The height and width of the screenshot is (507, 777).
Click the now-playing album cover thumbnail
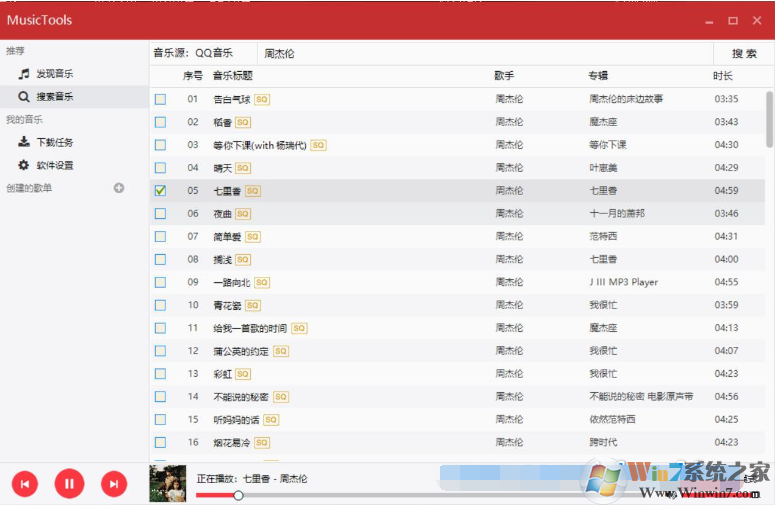168,483
